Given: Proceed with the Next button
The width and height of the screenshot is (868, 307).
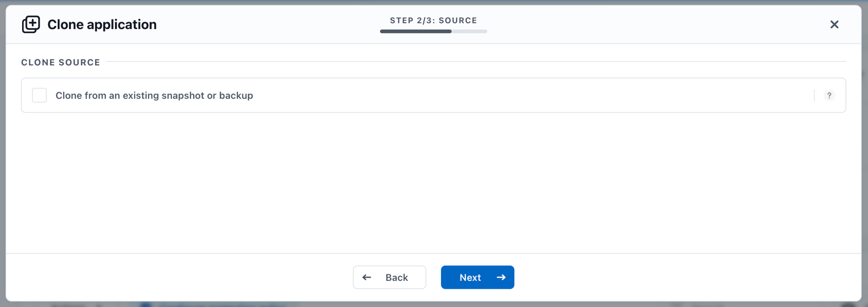Looking at the screenshot, I should [x=477, y=277].
